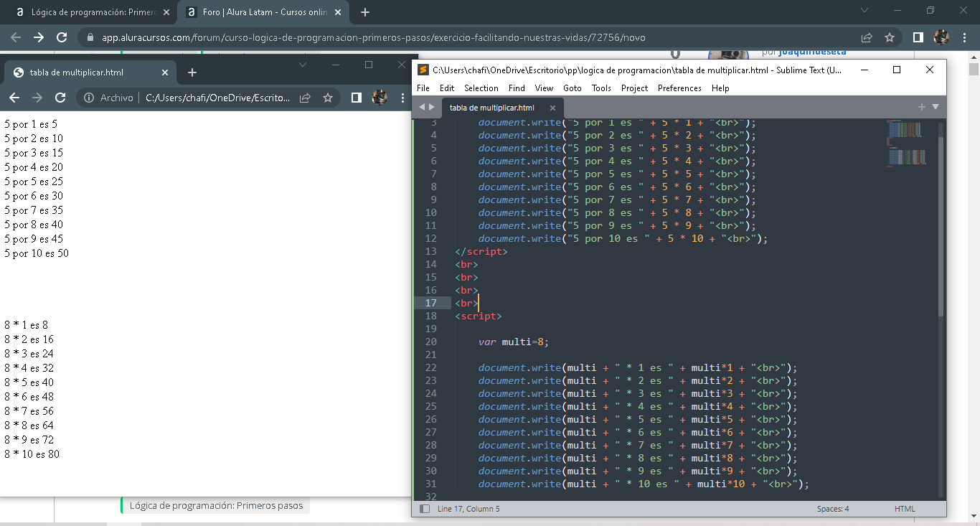Viewport: 980px width, 526px height.
Task: Click the 'var multi=8;' code line
Action: (x=514, y=342)
